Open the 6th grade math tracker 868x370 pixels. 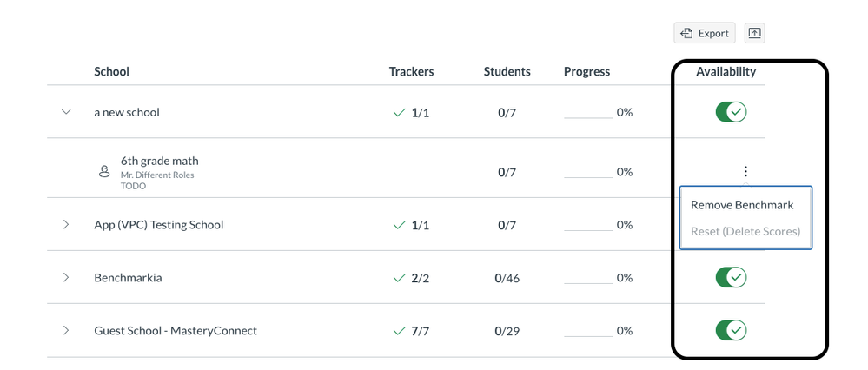(x=159, y=161)
